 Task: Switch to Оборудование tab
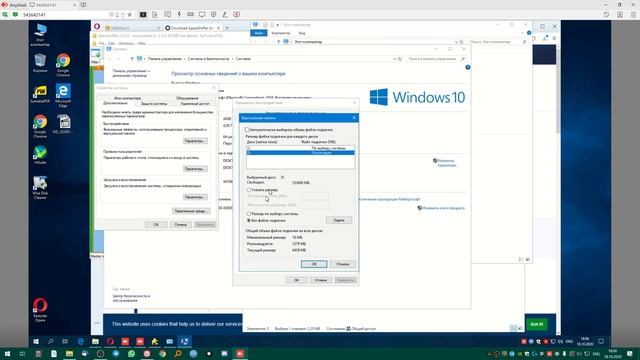[187, 98]
